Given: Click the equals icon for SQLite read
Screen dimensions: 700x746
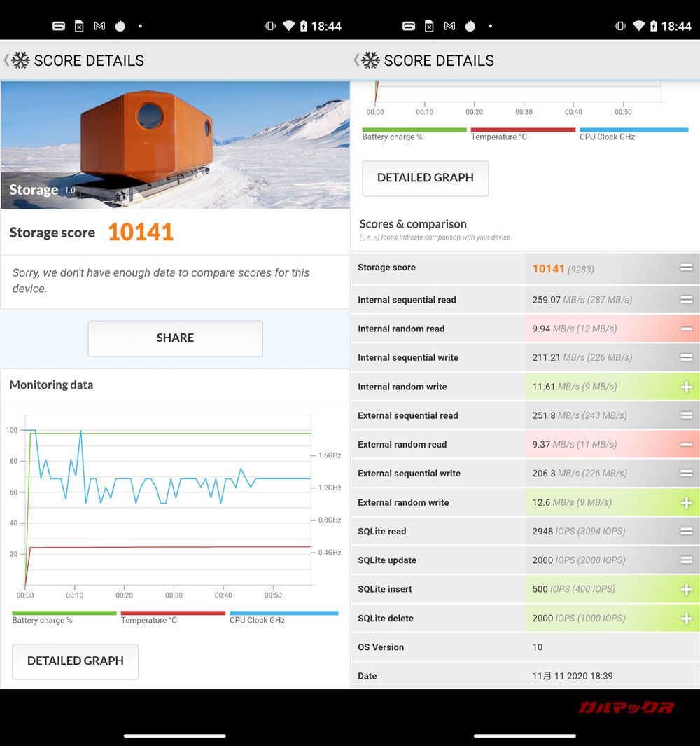Looking at the screenshot, I should (686, 531).
